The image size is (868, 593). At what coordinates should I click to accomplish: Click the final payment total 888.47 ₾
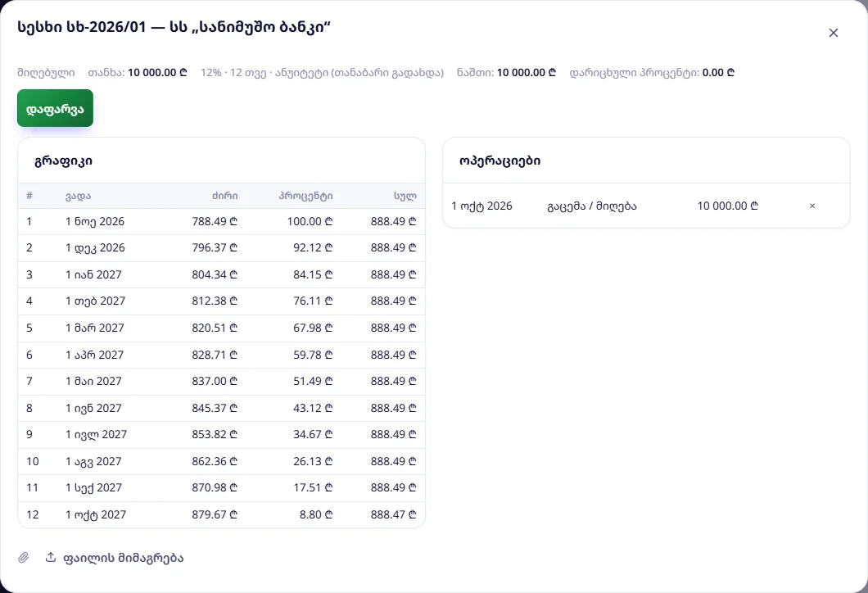pos(394,515)
